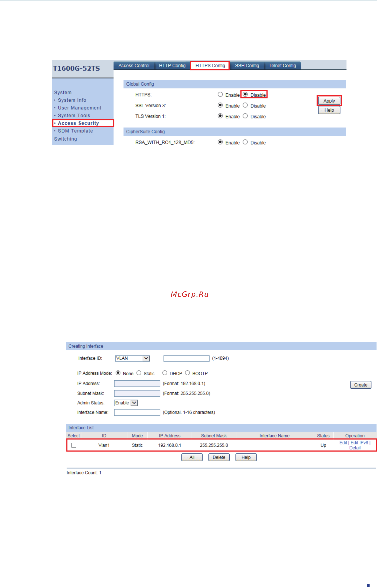Open SDM Template in sidebar
Screen dimensions: 377x588
pos(75,131)
